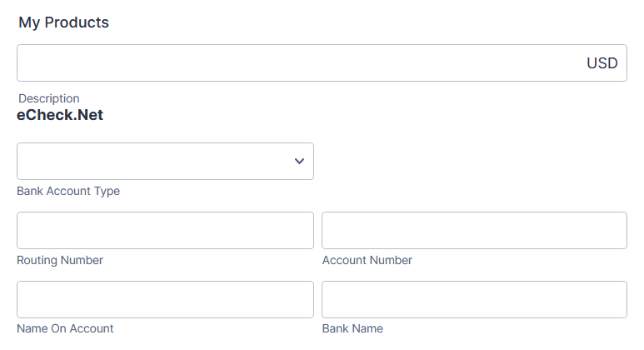
Task: Click the Description label text
Action: coord(49,98)
